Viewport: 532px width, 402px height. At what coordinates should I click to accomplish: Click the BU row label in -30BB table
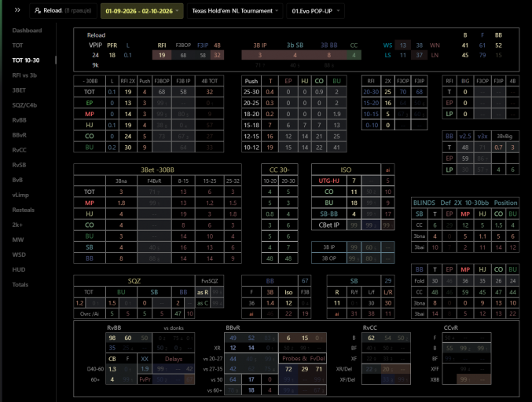click(x=90, y=147)
